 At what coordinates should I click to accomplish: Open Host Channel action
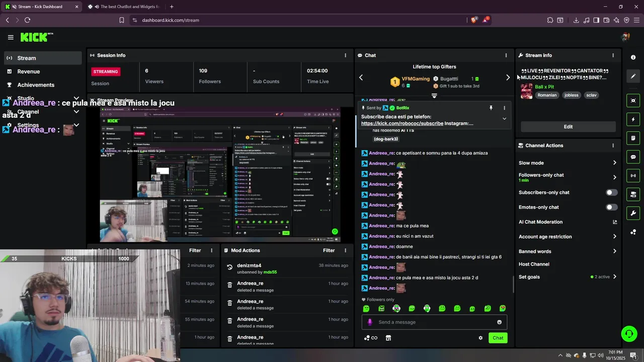point(534,264)
